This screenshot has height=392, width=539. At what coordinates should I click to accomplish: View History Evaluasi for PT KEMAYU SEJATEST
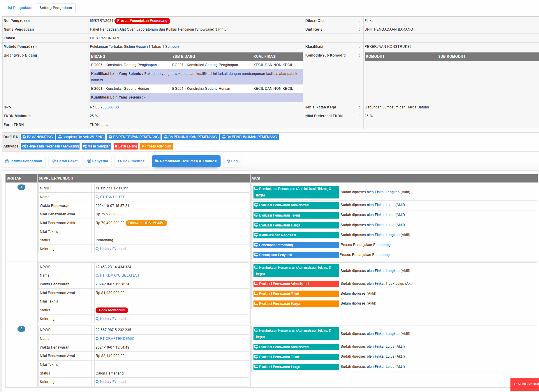[113, 319]
